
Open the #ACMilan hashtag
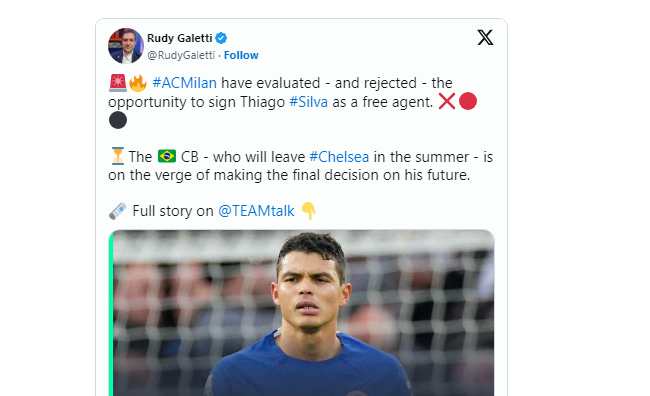[184, 83]
